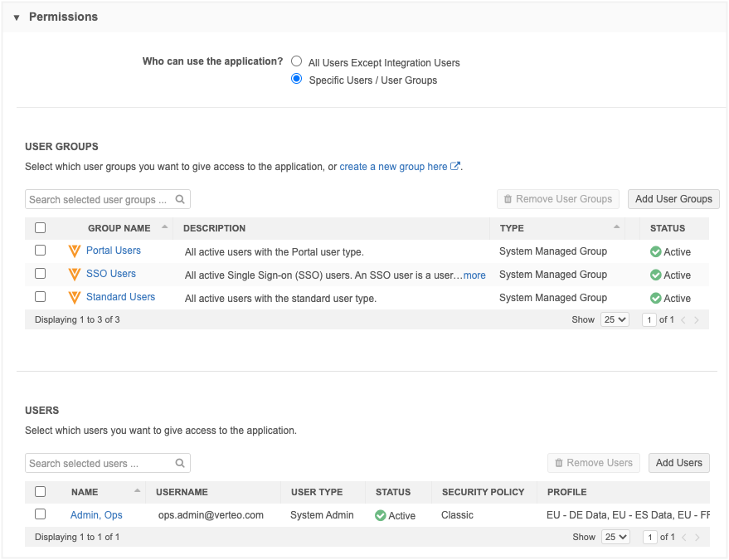Sort users by Name column header

tap(85, 492)
